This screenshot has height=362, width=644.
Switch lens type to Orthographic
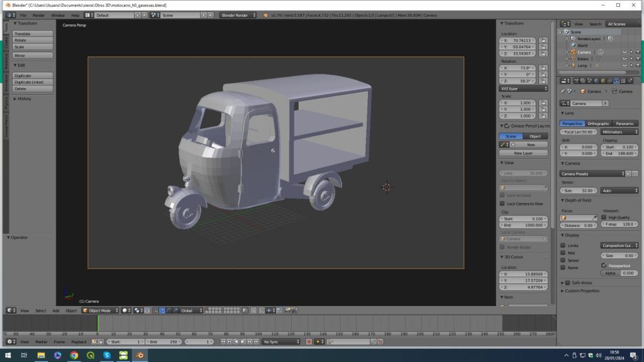(599, 124)
